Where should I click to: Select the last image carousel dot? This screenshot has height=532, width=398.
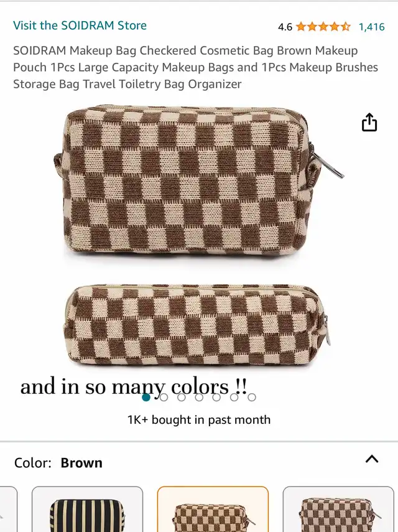click(x=251, y=397)
